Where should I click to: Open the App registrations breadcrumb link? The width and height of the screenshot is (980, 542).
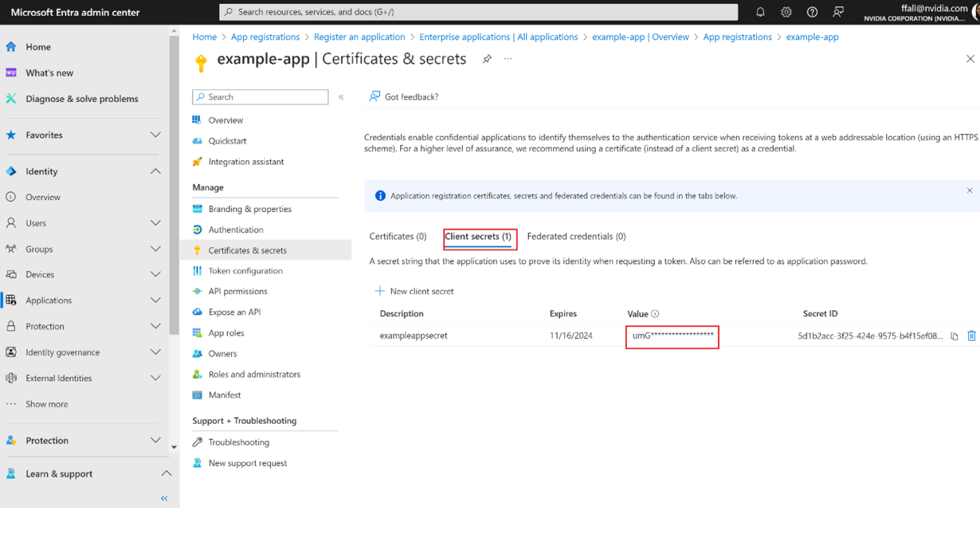(265, 37)
